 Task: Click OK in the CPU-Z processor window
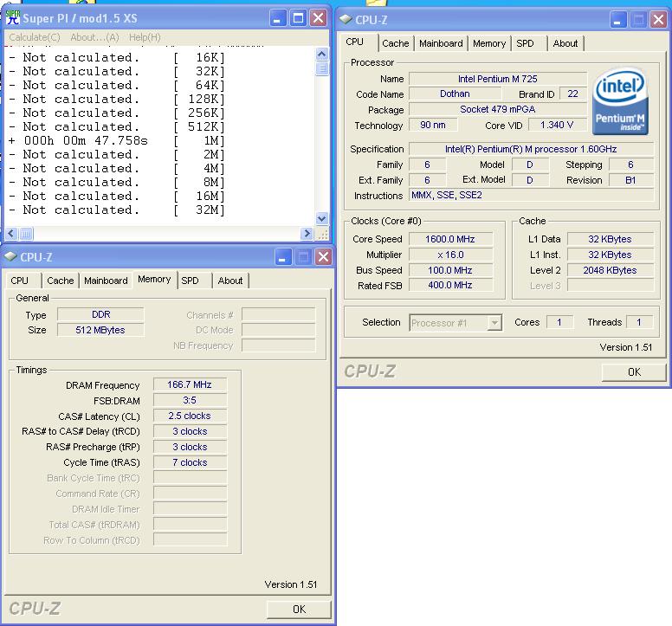point(634,372)
